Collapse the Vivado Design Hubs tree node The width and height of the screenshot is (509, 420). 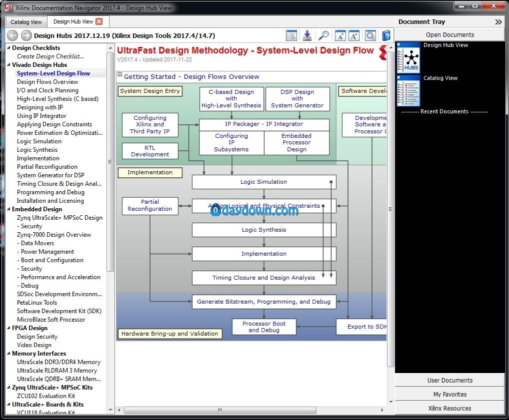point(9,64)
